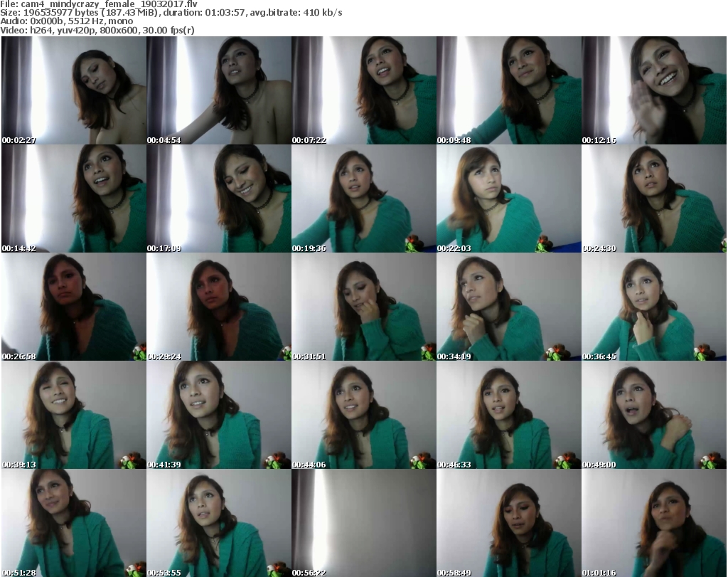The width and height of the screenshot is (728, 577).
Task: Click the "Audio: 0x000b, 5512 Hz, mono" line
Action: [x=66, y=21]
